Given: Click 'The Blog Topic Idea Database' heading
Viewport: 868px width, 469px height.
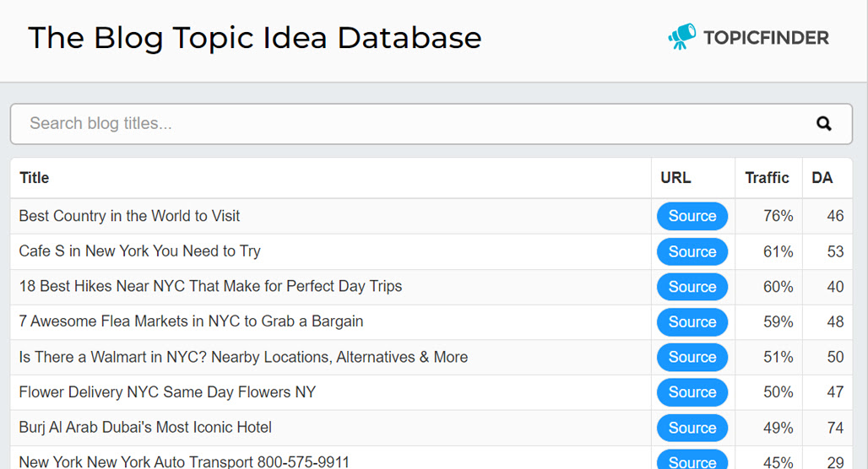Looking at the screenshot, I should [x=255, y=38].
